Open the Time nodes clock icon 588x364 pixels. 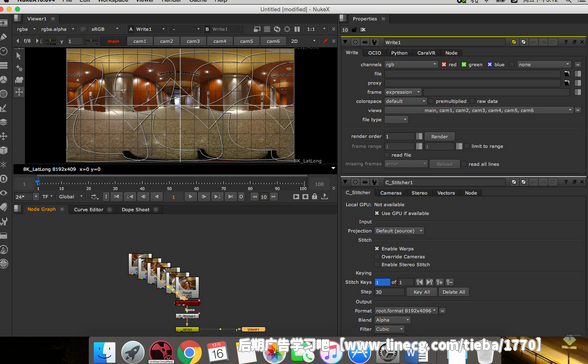4,51
